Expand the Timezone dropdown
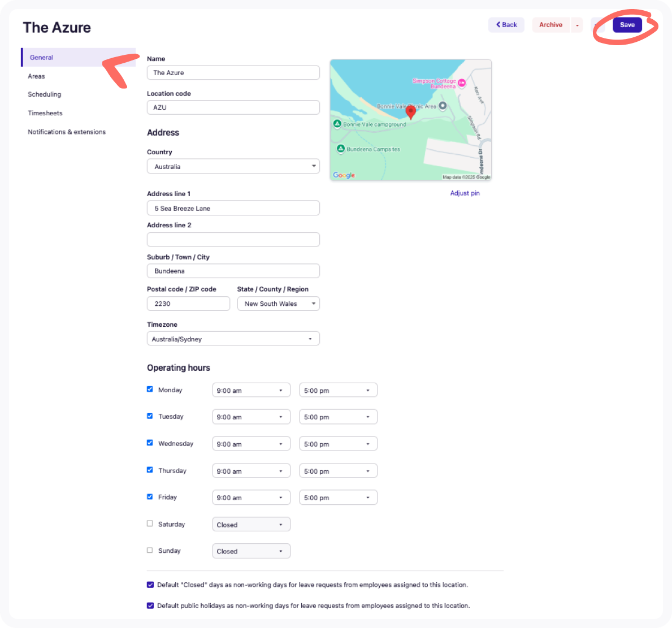 (x=233, y=339)
